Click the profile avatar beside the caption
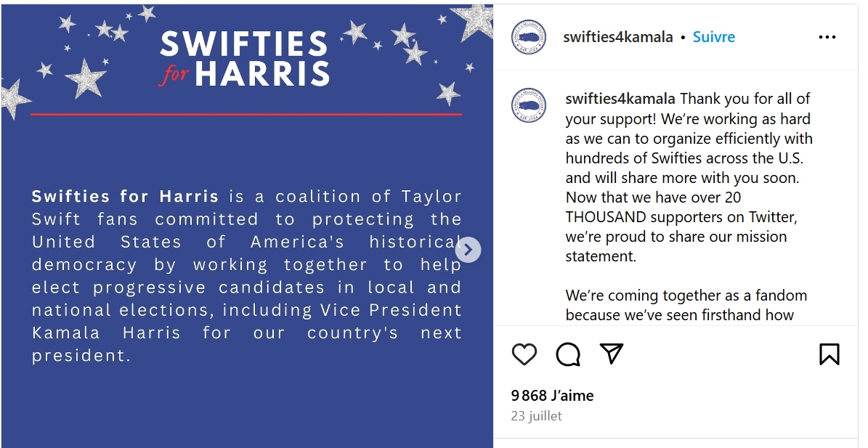The image size is (868, 448). click(529, 105)
